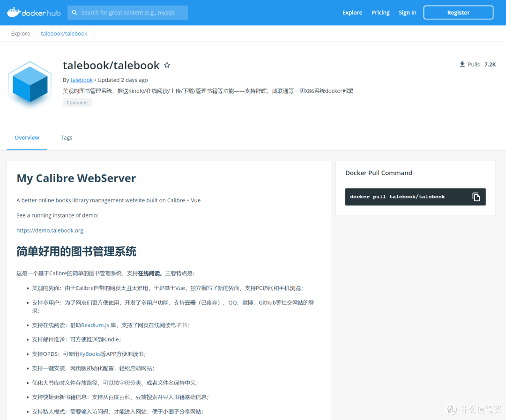Click the Register button
Screen dimensions: 506x420
point(458,12)
